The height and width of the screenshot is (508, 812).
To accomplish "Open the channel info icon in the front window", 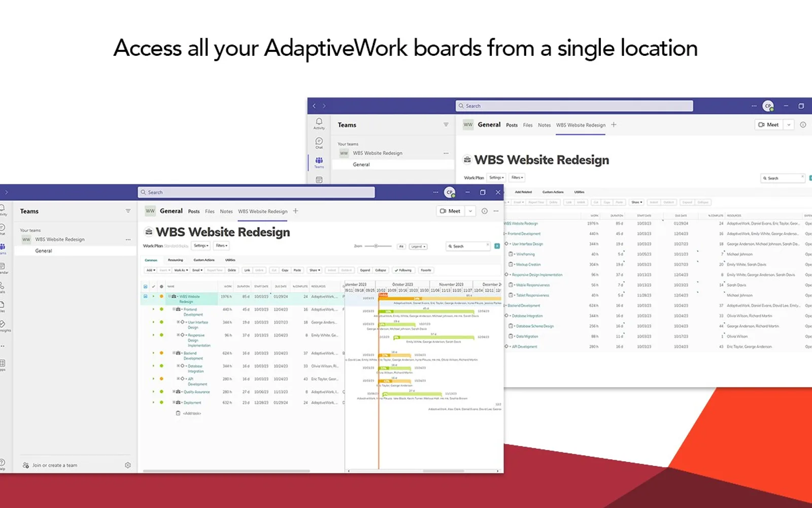I will 485,211.
